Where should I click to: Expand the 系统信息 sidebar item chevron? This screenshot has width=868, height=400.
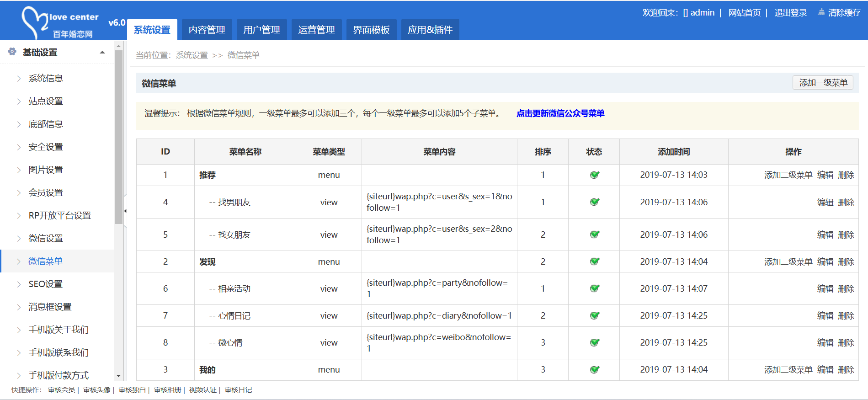point(19,79)
